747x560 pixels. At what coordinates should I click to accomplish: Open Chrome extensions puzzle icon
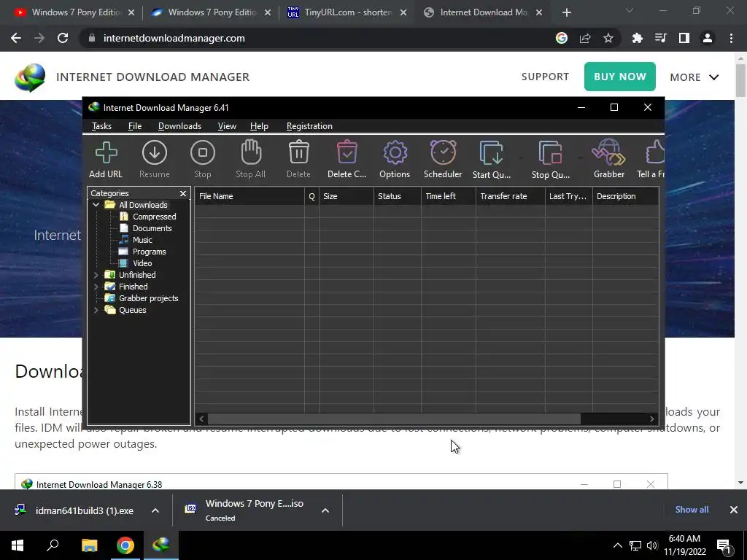(637, 38)
